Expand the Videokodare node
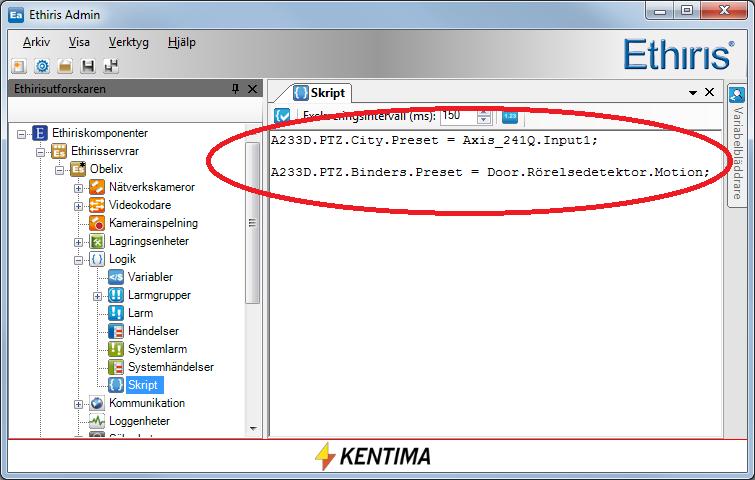 pos(78,206)
